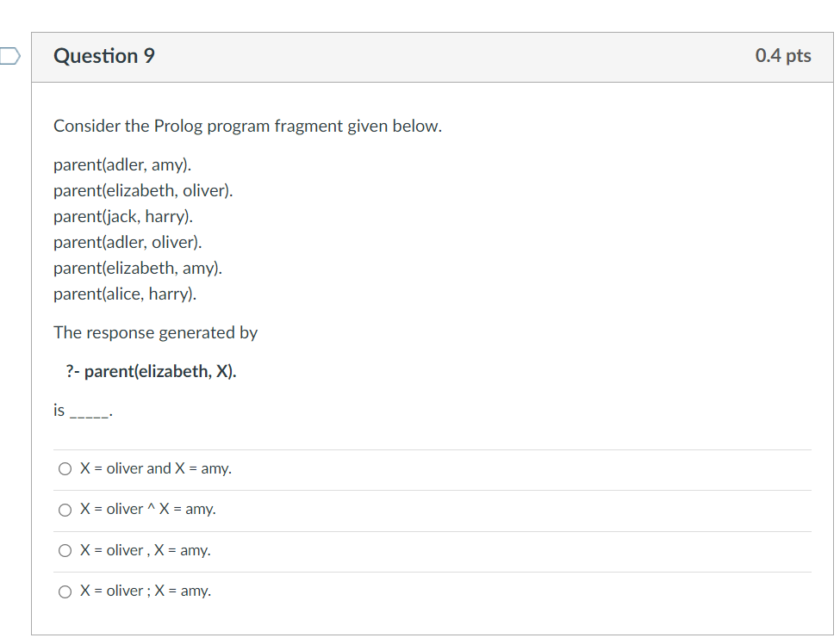This screenshot has height=644, width=840.
Task: Click the line 'parent(elizabeth, oliver).'
Action: (x=143, y=190)
